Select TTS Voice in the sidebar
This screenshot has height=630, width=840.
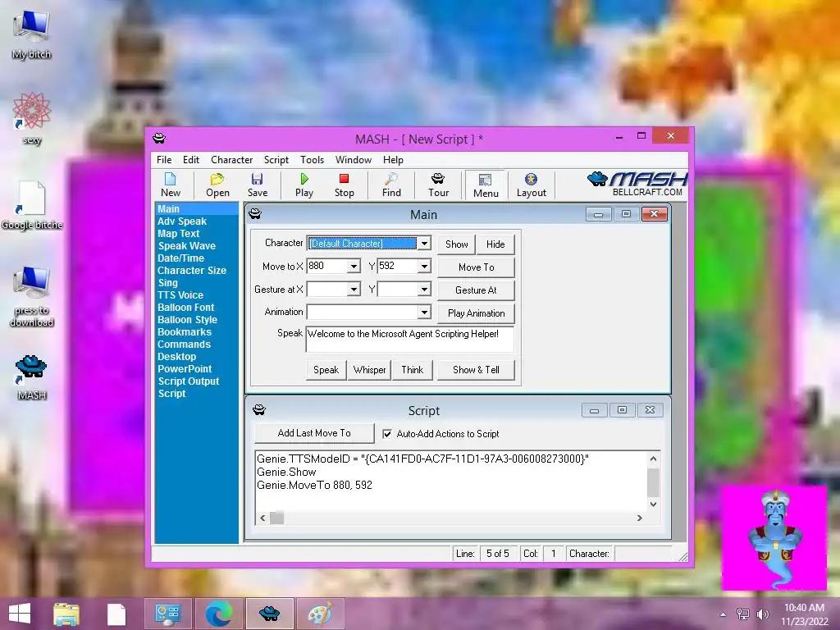point(180,295)
